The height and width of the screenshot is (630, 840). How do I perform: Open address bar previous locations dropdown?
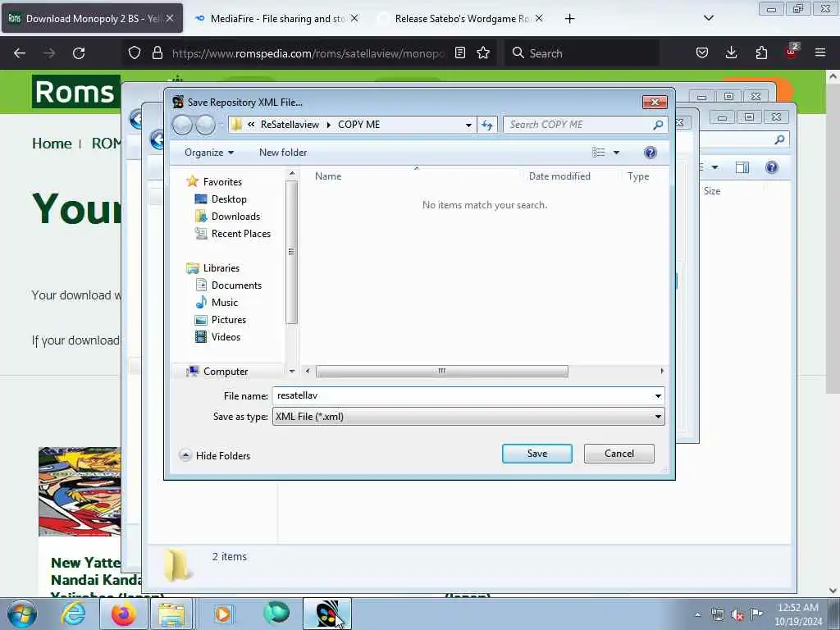pyautogui.click(x=468, y=125)
